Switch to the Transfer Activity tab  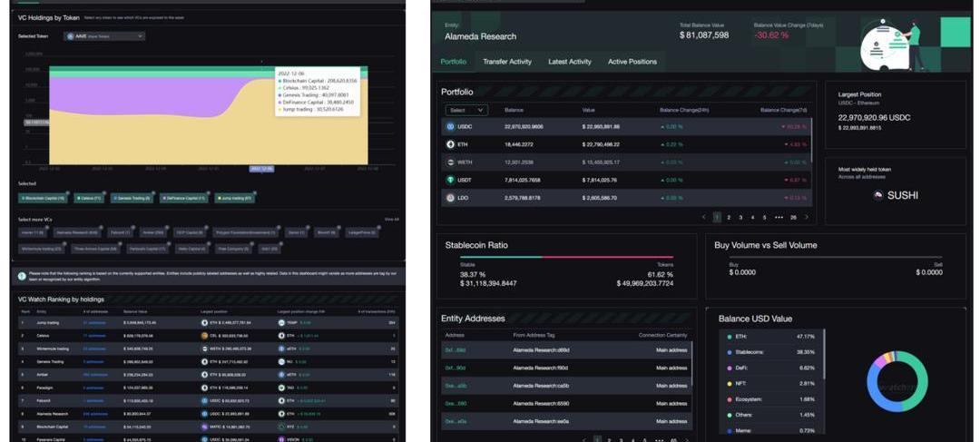point(507,62)
